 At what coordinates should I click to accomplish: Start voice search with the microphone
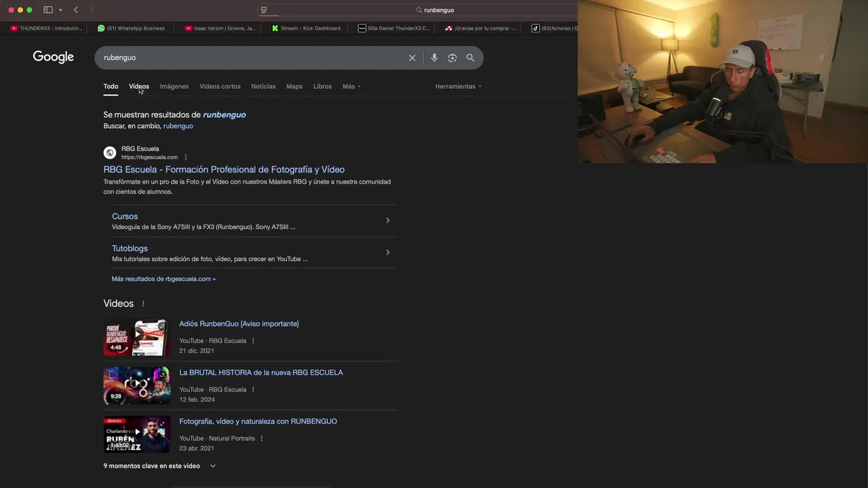[x=434, y=58]
